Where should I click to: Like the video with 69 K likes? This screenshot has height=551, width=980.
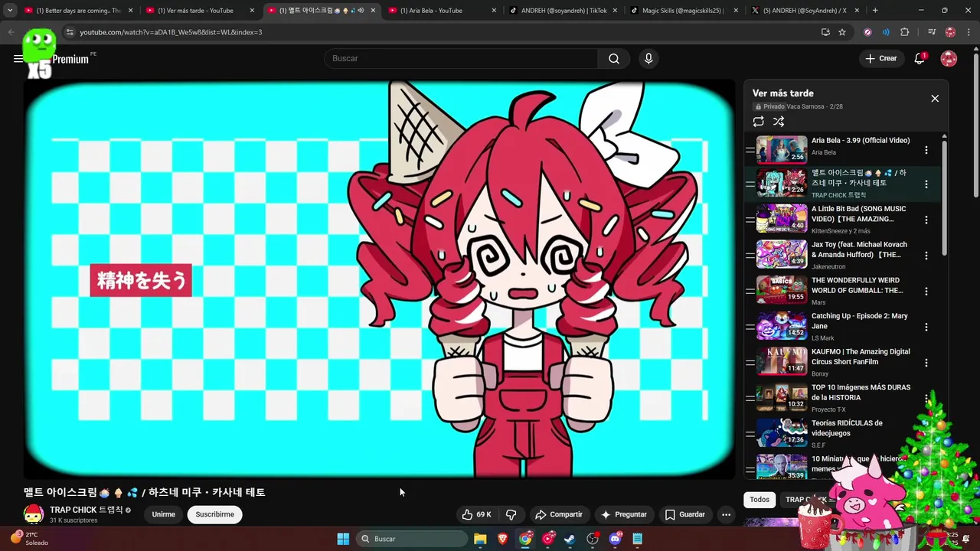(475, 514)
